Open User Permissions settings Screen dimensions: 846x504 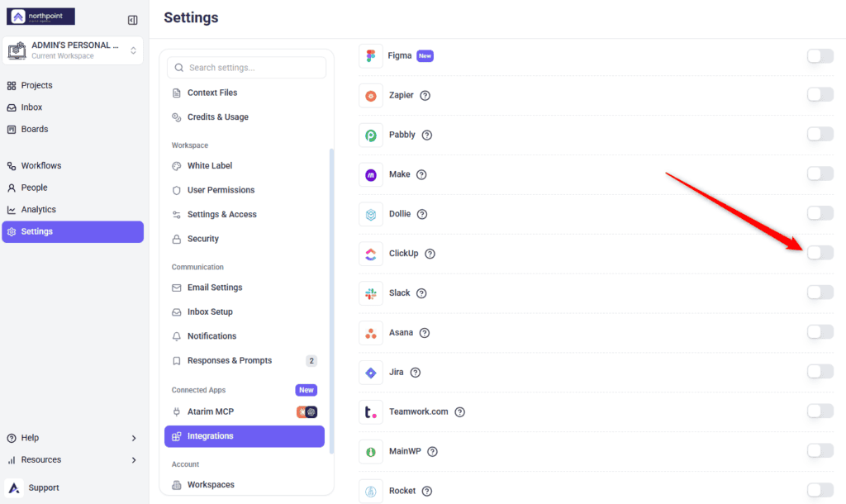pyautogui.click(x=245, y=190)
